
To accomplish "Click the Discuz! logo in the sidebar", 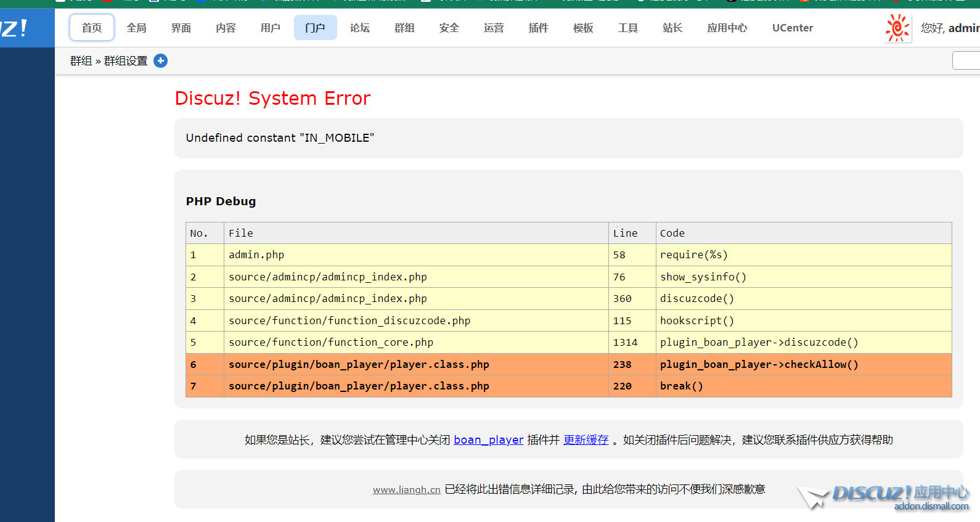I will click(x=15, y=28).
